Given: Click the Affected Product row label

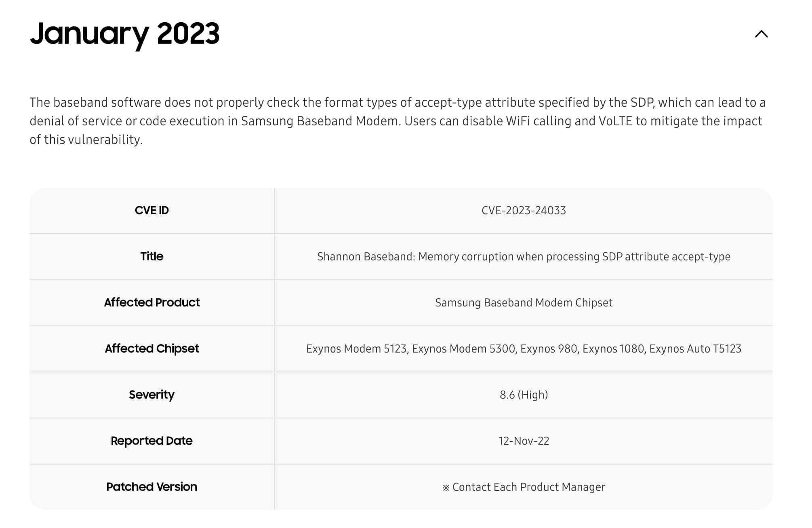Looking at the screenshot, I should point(151,302).
